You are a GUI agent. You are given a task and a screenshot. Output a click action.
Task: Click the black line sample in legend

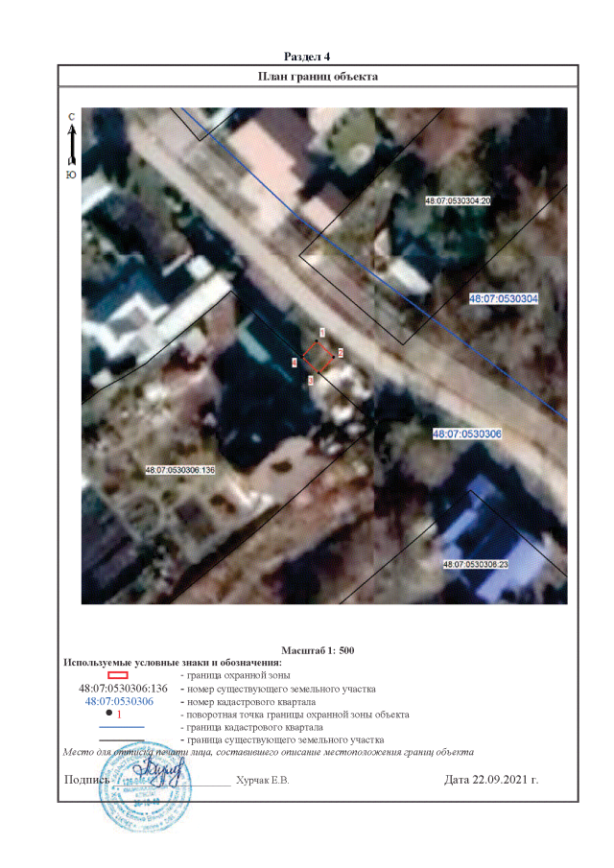[121, 739]
